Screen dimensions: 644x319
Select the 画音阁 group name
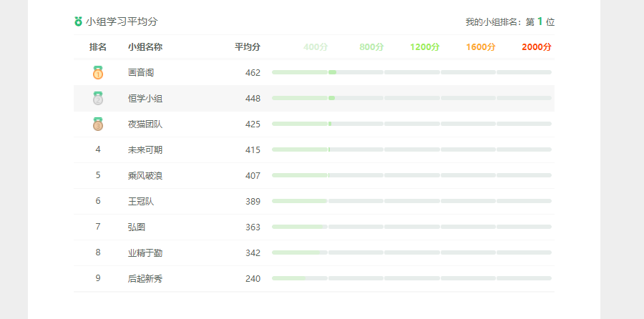(x=141, y=73)
